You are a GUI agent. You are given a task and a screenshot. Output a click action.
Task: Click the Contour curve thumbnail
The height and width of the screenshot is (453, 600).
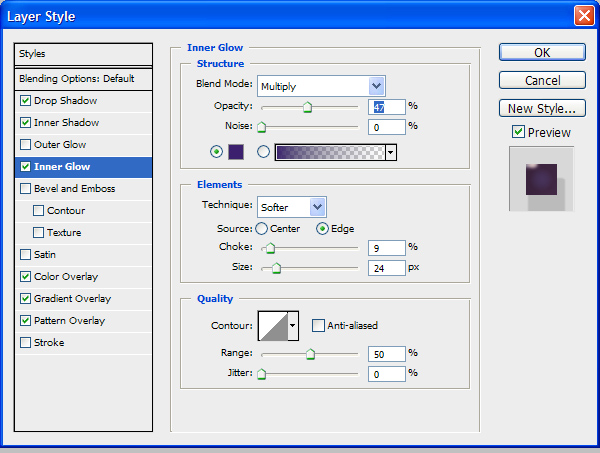(x=273, y=326)
